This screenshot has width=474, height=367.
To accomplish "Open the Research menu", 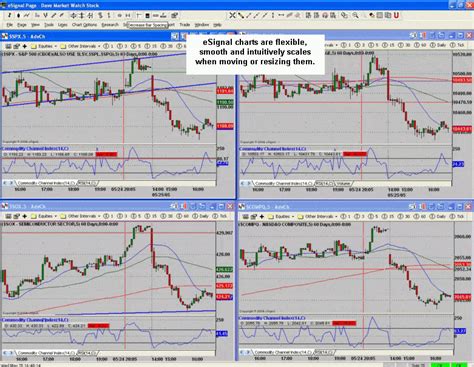I will pyautogui.click(x=110, y=25).
